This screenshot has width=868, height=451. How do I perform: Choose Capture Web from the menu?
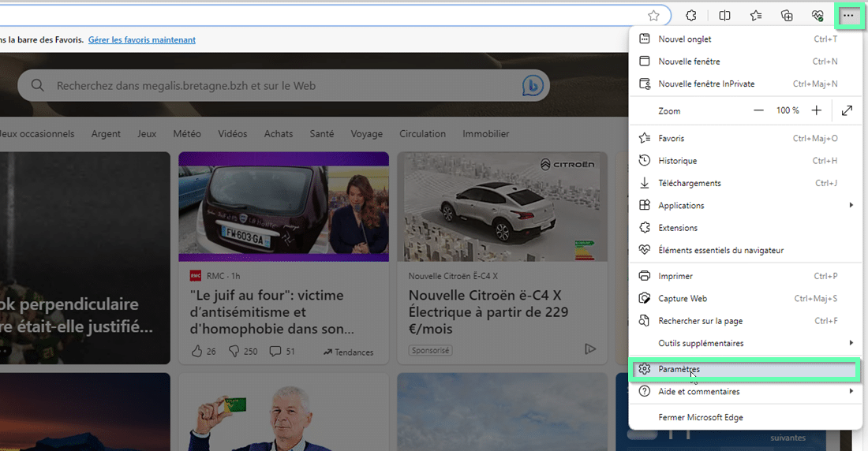pos(745,298)
